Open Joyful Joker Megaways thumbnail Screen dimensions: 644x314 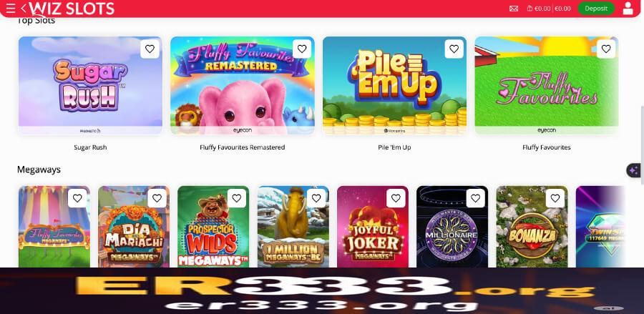pyautogui.click(x=373, y=227)
